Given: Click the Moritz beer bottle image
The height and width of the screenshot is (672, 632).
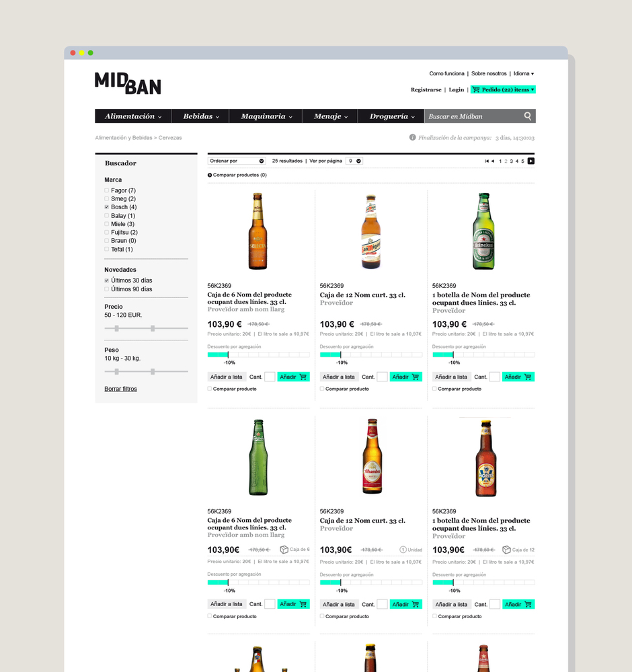Looking at the screenshot, I should coord(486,458).
